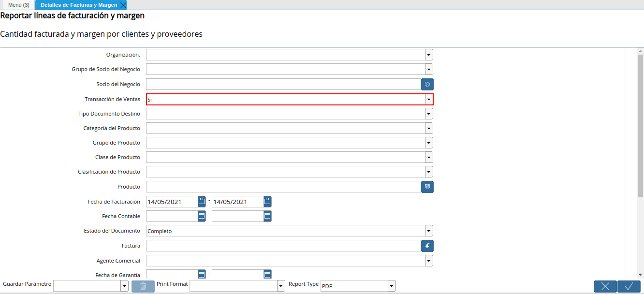
Task: Click the scrollbar up arrow
Action: (640, 51)
